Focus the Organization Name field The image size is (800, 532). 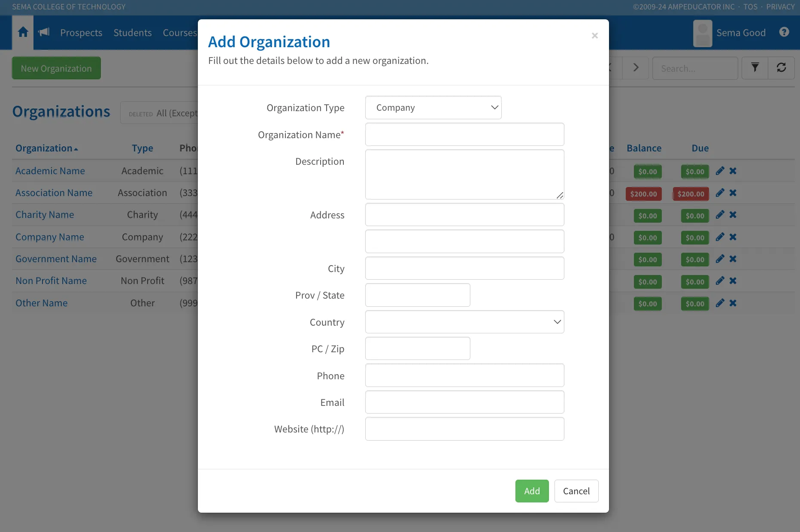[x=465, y=134]
